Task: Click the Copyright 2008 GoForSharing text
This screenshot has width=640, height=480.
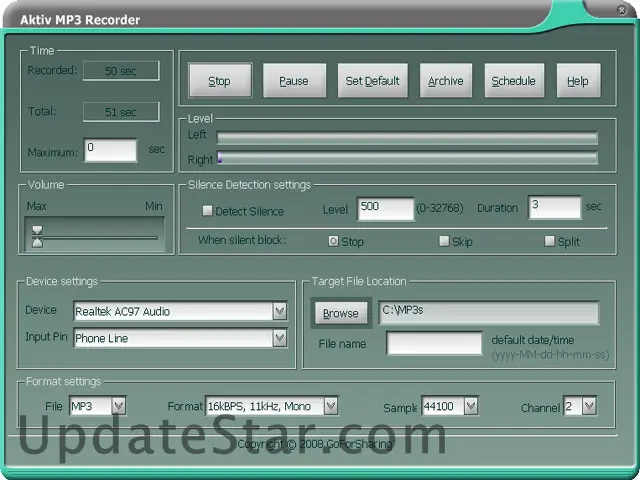Action: coord(315,444)
